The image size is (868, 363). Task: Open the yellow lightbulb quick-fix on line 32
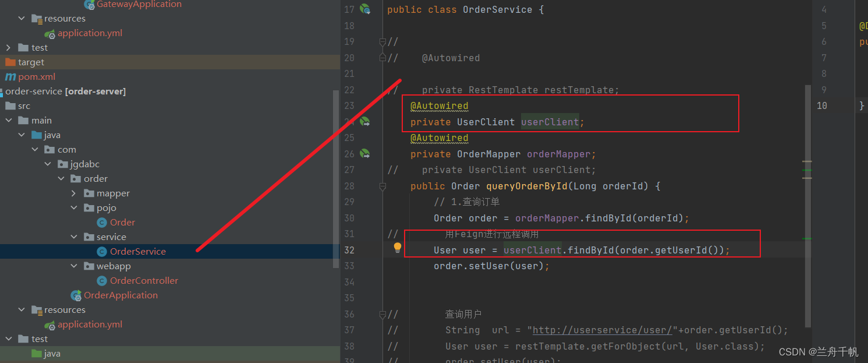click(398, 248)
